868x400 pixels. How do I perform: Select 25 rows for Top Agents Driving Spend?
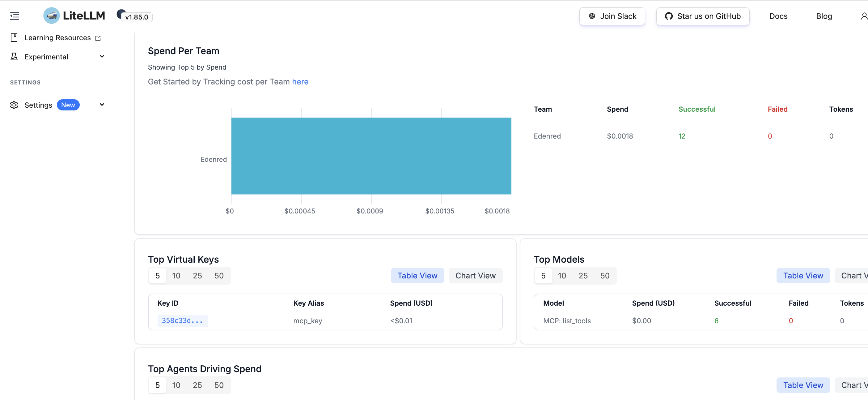pyautogui.click(x=197, y=385)
